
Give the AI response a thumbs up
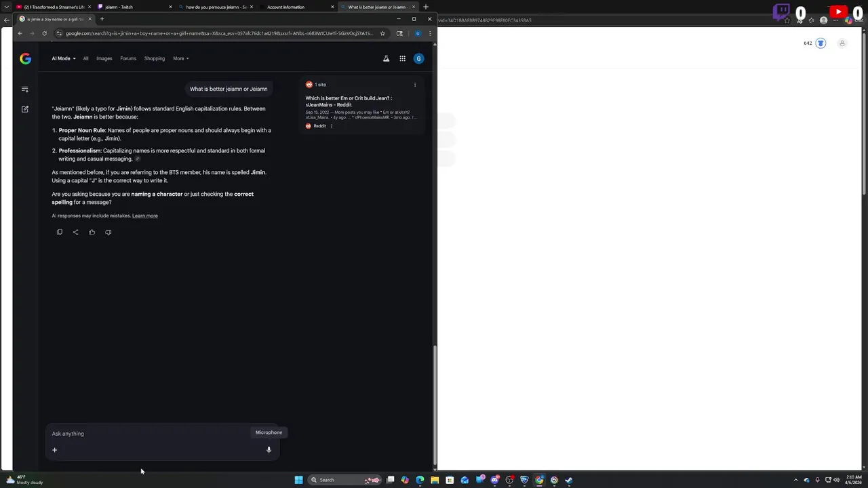92,232
